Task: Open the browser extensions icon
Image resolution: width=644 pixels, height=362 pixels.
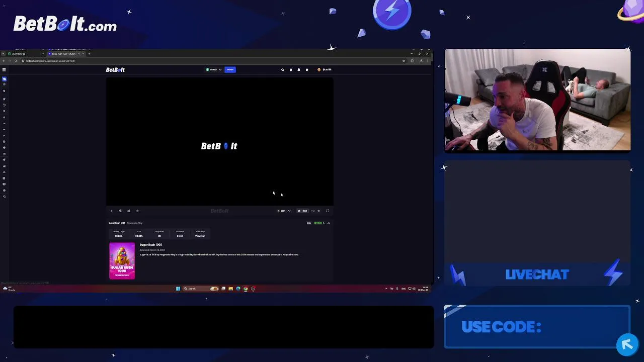Action: 412,61
